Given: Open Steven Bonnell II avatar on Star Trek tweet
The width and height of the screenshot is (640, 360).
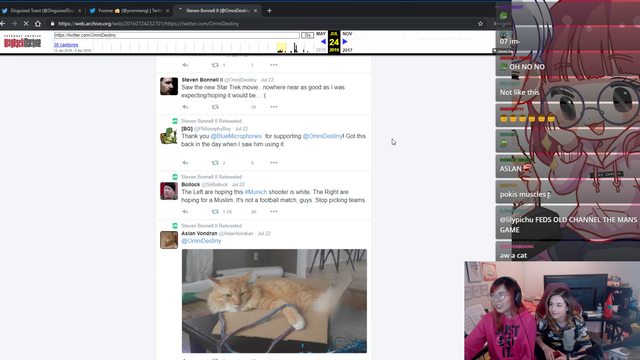Looking at the screenshot, I should click(169, 86).
